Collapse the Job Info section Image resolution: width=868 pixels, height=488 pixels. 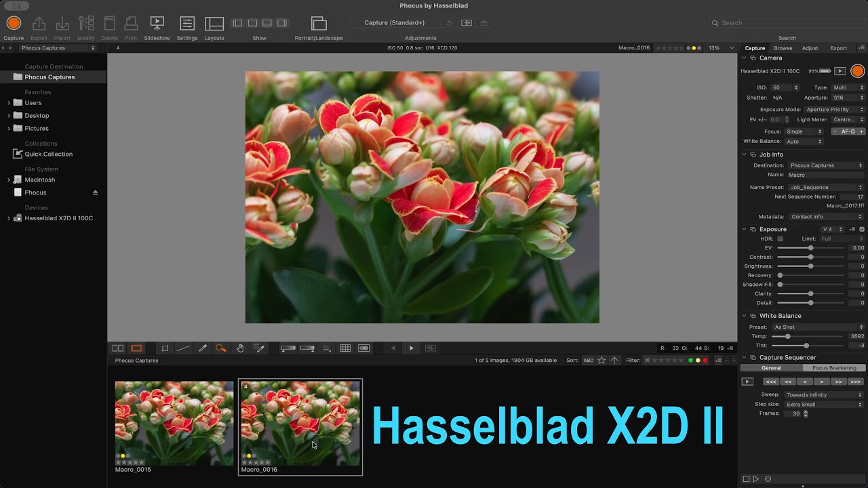click(x=745, y=155)
